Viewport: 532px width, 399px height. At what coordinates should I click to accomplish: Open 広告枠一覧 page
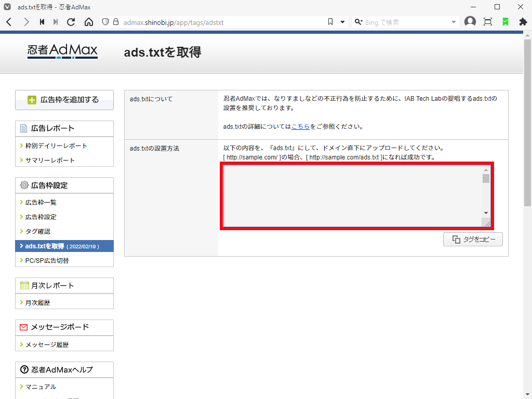point(41,203)
